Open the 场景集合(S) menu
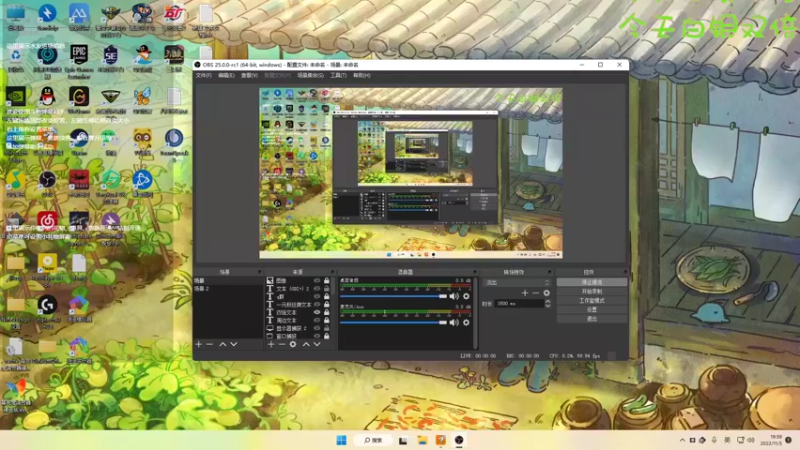Viewport: 800px width, 450px height. point(310,76)
